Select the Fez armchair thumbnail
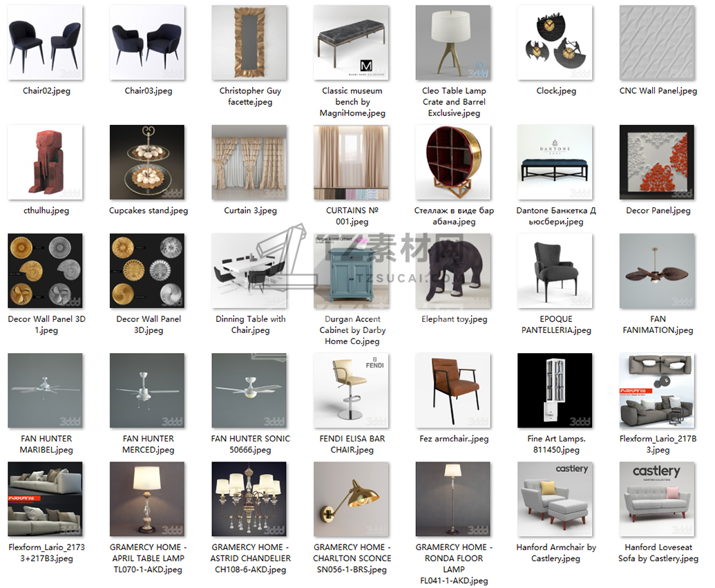This screenshot has width=715, height=588. coord(452,390)
